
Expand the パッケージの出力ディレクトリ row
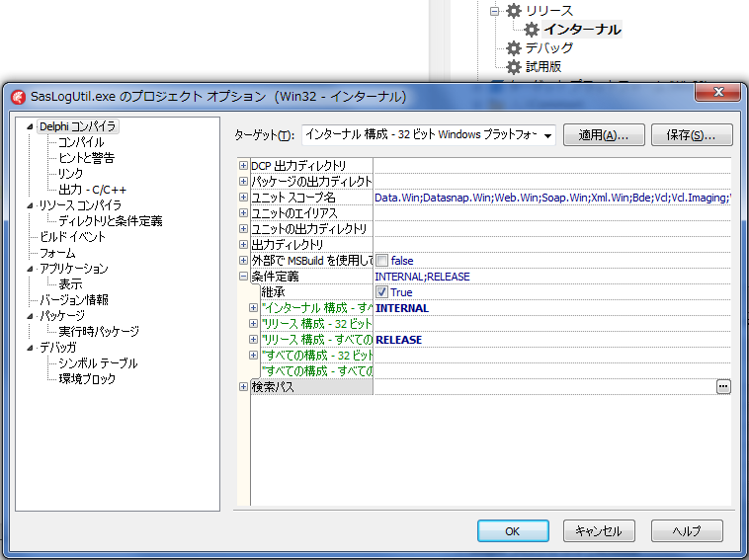click(x=243, y=182)
